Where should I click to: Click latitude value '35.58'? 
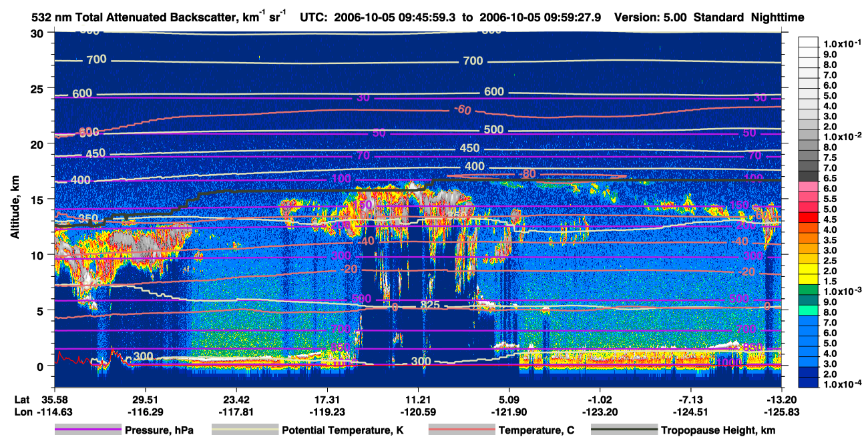(54, 399)
